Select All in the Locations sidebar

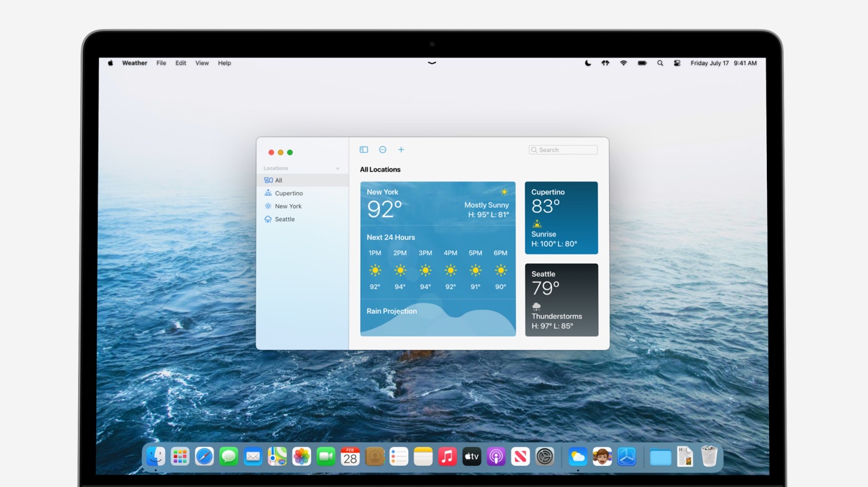click(x=302, y=180)
